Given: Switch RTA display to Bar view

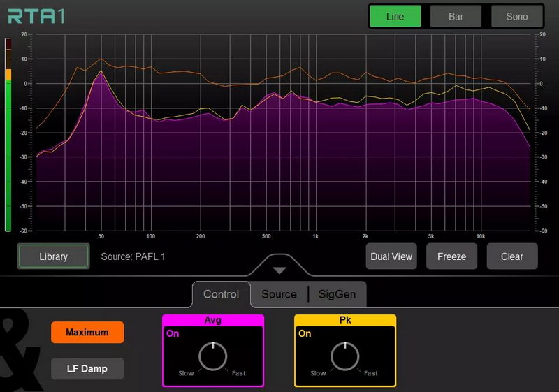Looking at the screenshot, I should click(456, 16).
